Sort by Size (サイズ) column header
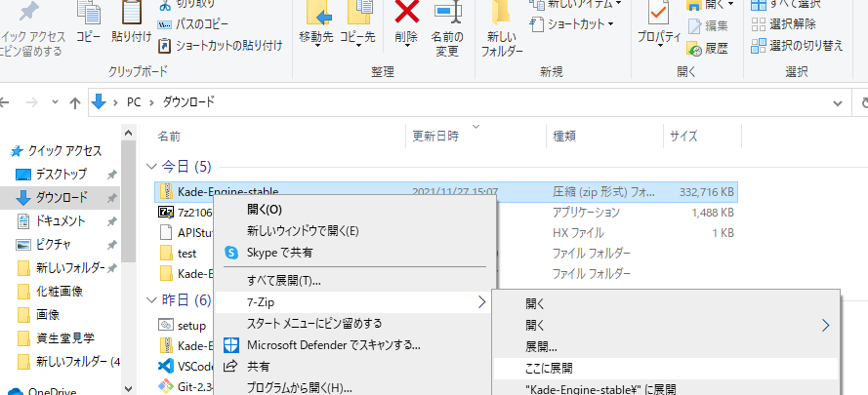Image resolution: width=868 pixels, height=395 pixels. [x=683, y=137]
